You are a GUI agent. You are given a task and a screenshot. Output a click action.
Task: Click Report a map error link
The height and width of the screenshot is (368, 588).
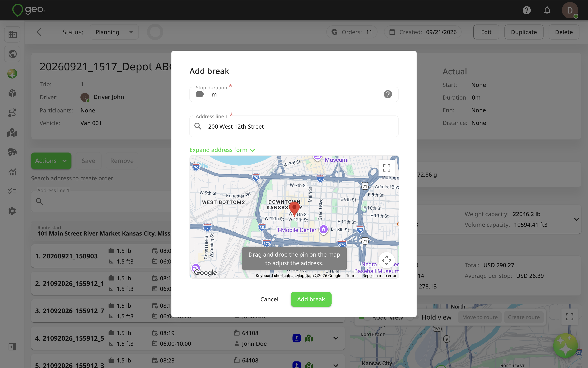point(379,276)
